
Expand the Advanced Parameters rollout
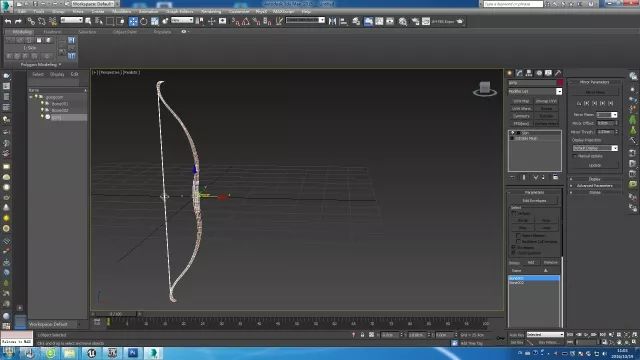(595, 185)
